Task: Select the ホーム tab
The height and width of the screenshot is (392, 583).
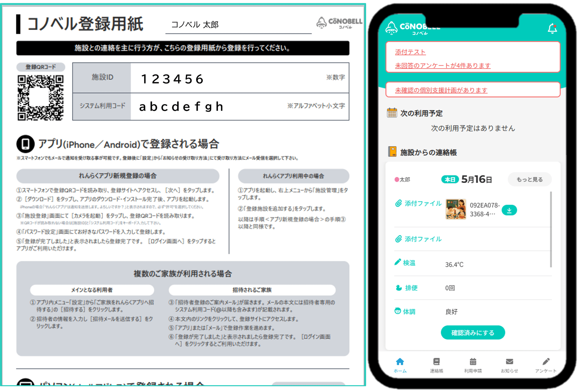Action: click(400, 364)
